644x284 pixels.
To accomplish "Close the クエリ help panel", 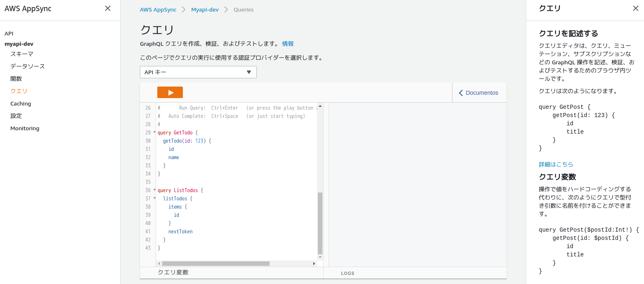I will [636, 8].
